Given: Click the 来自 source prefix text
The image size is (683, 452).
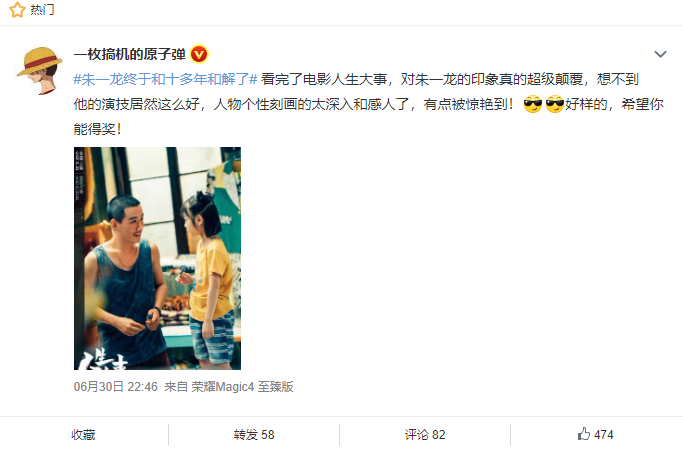Looking at the screenshot, I should (x=176, y=386).
